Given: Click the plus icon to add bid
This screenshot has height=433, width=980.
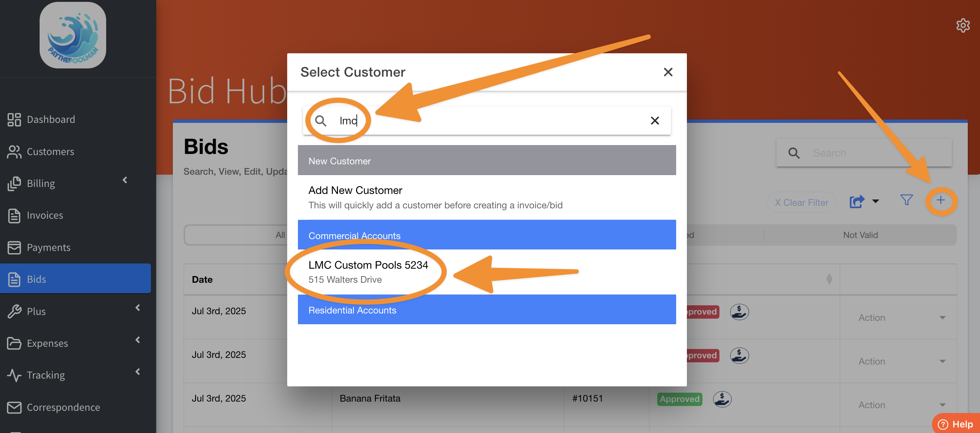Looking at the screenshot, I should point(940,201).
